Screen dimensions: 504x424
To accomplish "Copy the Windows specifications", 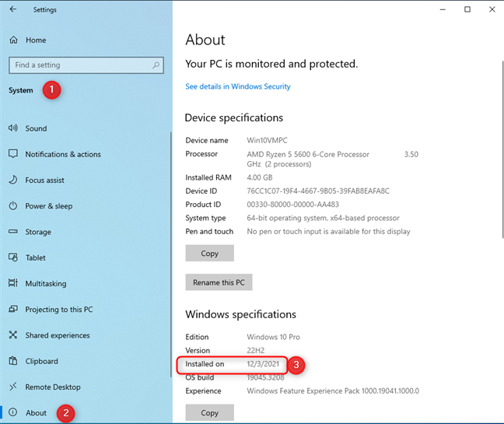I will pos(209,413).
